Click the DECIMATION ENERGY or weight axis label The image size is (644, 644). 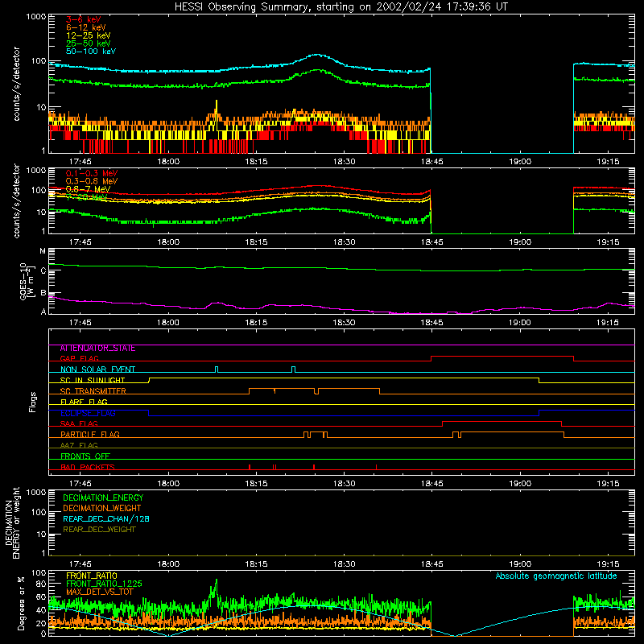(x=13, y=522)
